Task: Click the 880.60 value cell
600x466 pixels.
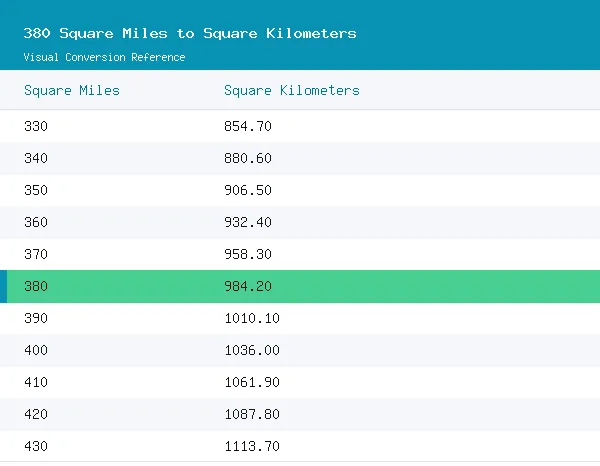Action: pyautogui.click(x=248, y=158)
